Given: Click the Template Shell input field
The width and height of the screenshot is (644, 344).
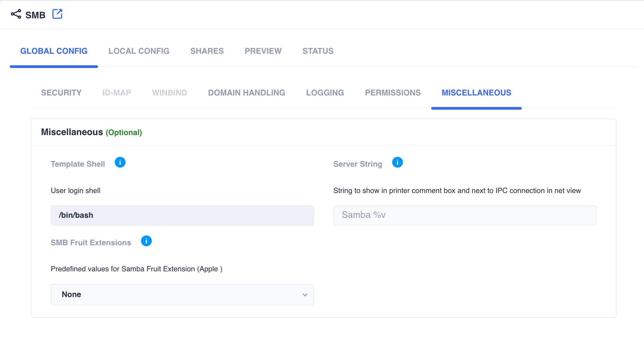Looking at the screenshot, I should coord(182,215).
